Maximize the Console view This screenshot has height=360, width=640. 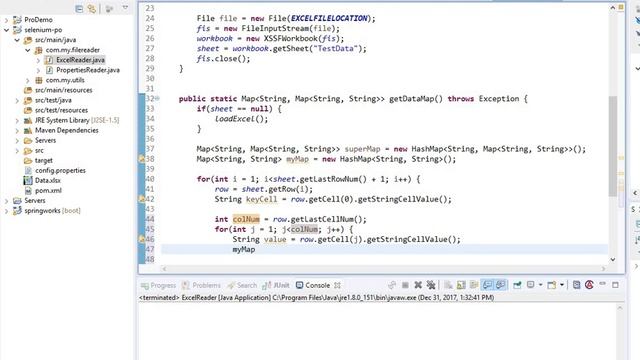point(616,285)
